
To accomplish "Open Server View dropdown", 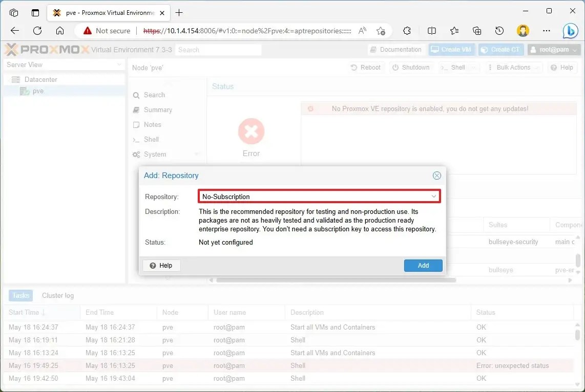I will (64, 64).
